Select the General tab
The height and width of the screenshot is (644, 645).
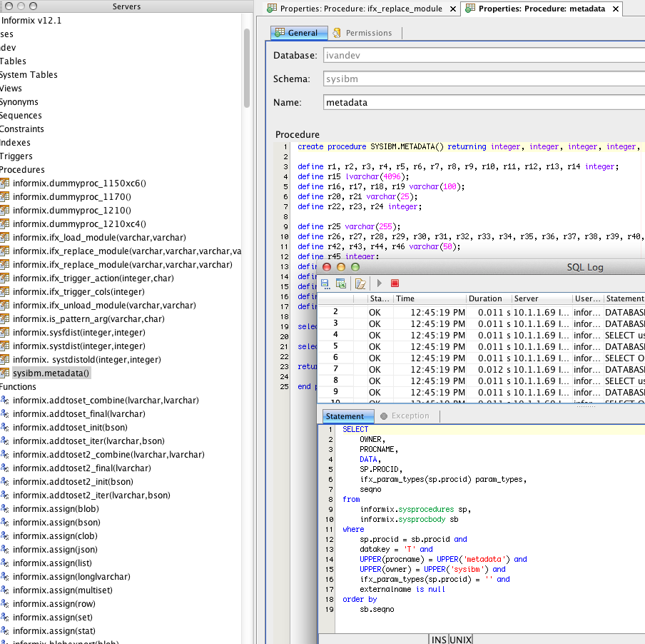(x=298, y=33)
